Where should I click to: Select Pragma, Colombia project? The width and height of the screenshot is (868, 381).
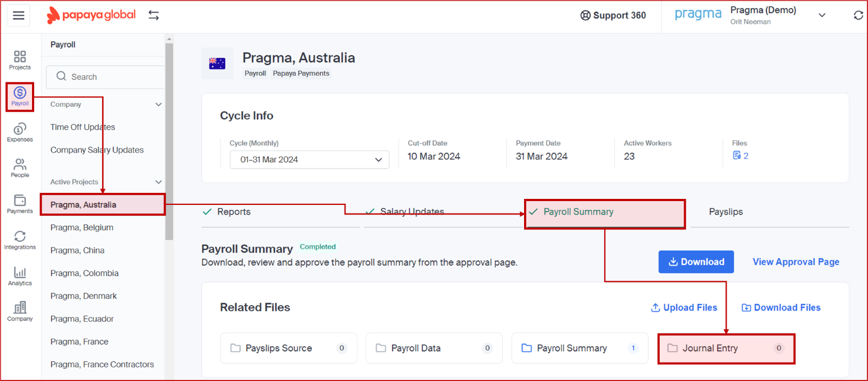[85, 273]
